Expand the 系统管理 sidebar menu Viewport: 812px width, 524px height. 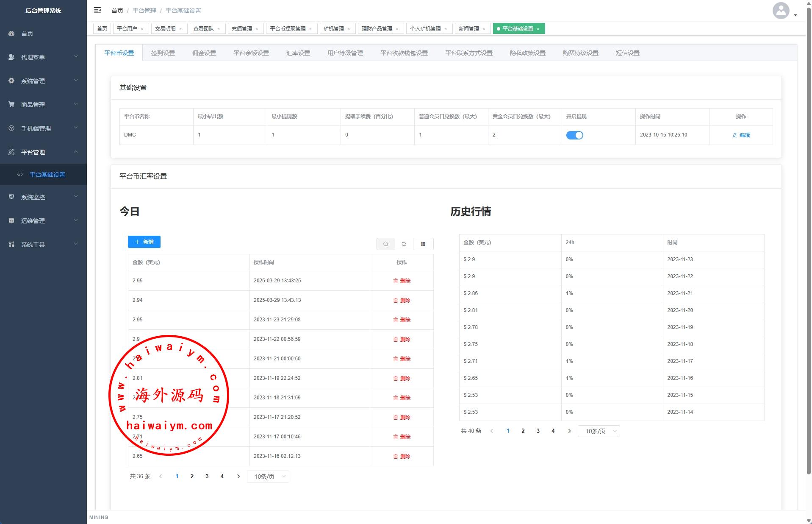point(43,81)
